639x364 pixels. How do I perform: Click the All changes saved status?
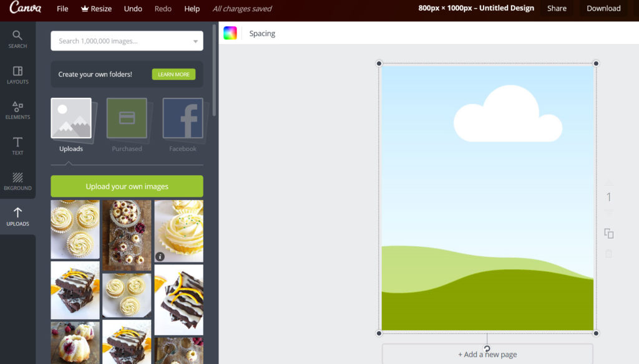click(x=242, y=9)
